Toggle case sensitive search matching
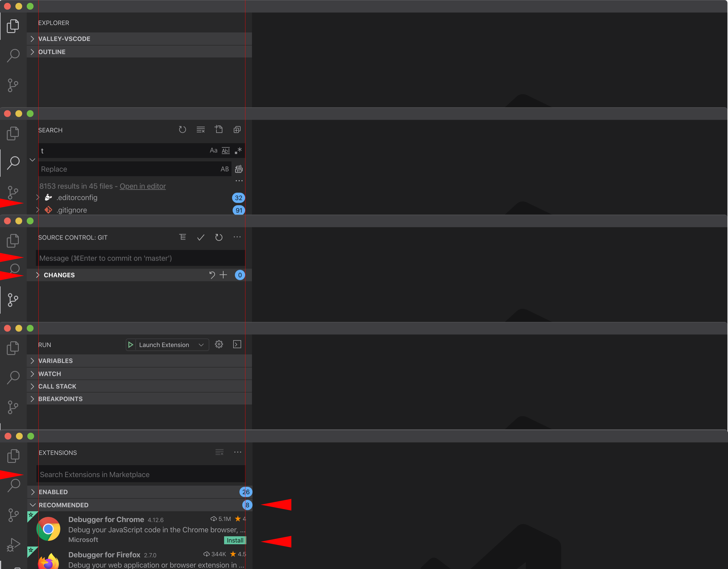Image resolution: width=728 pixels, height=569 pixels. [213, 151]
